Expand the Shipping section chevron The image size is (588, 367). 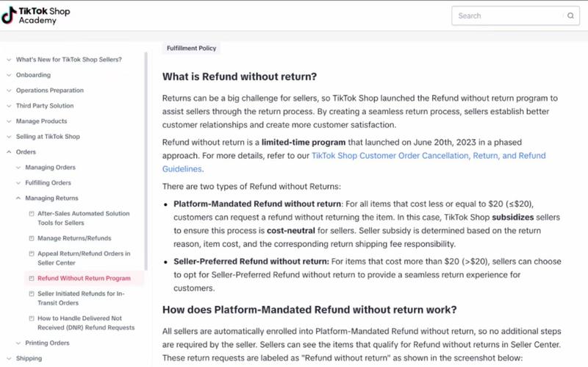pos(9,358)
